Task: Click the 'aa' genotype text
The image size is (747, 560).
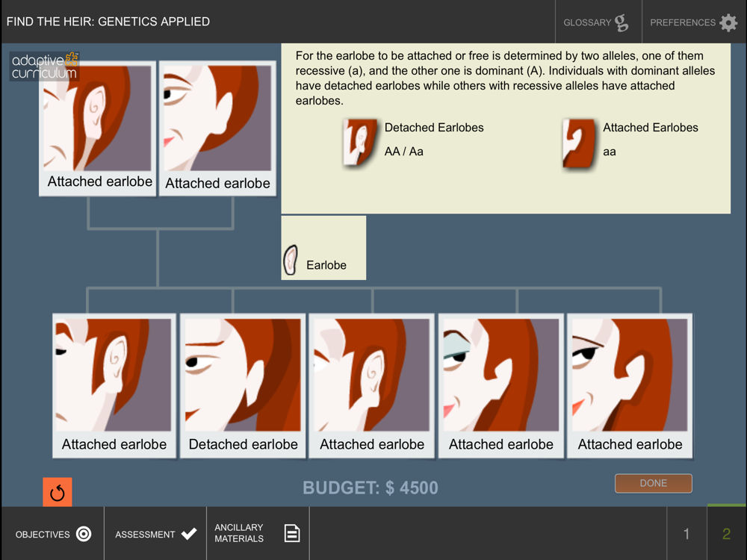Action: [610, 152]
